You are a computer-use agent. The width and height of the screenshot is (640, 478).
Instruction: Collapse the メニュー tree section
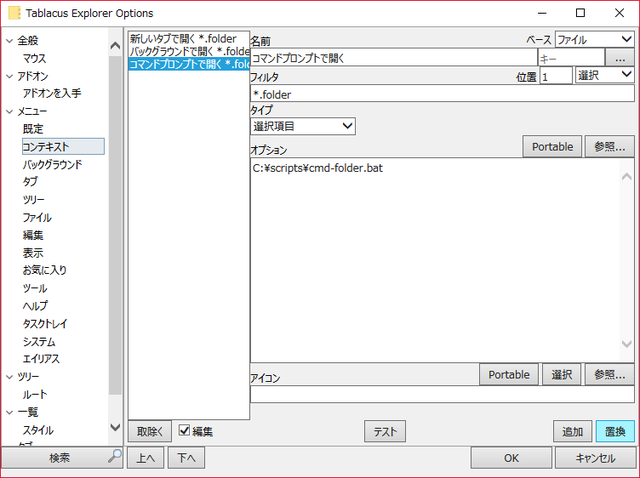coord(9,111)
